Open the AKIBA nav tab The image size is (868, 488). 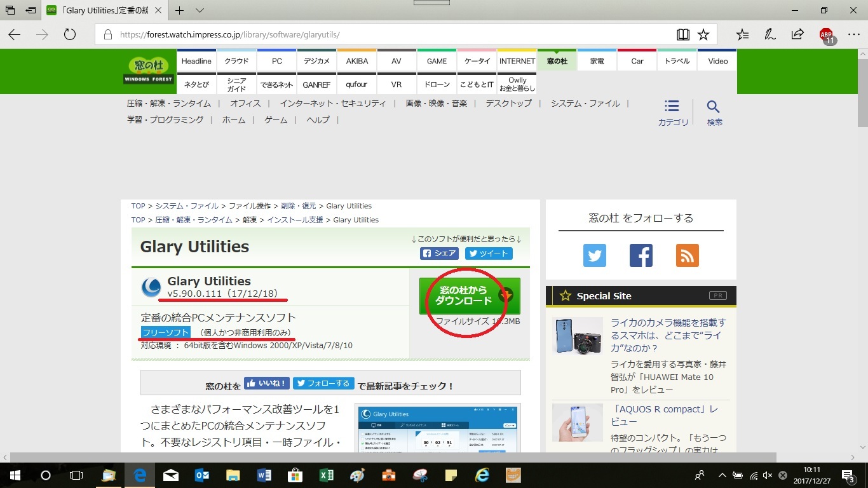click(357, 61)
